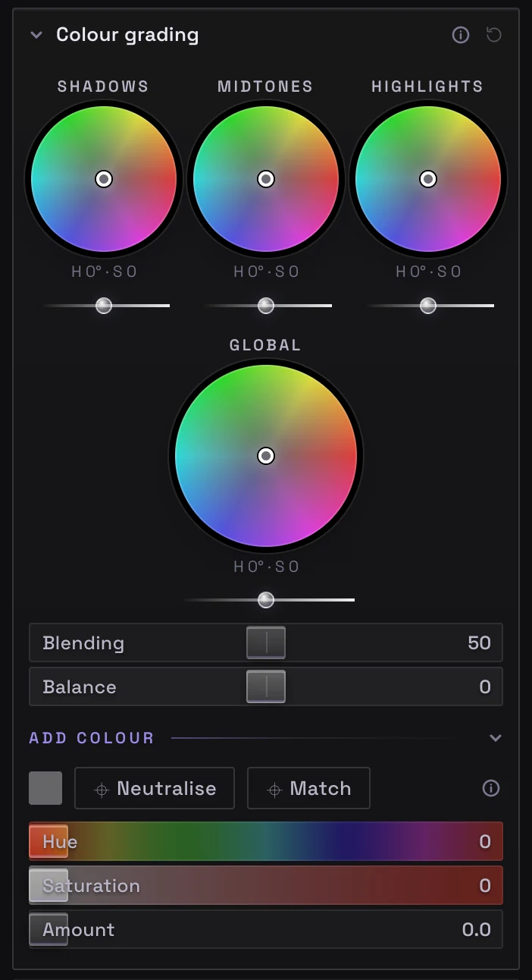Select the Balance value 0

[x=485, y=687]
